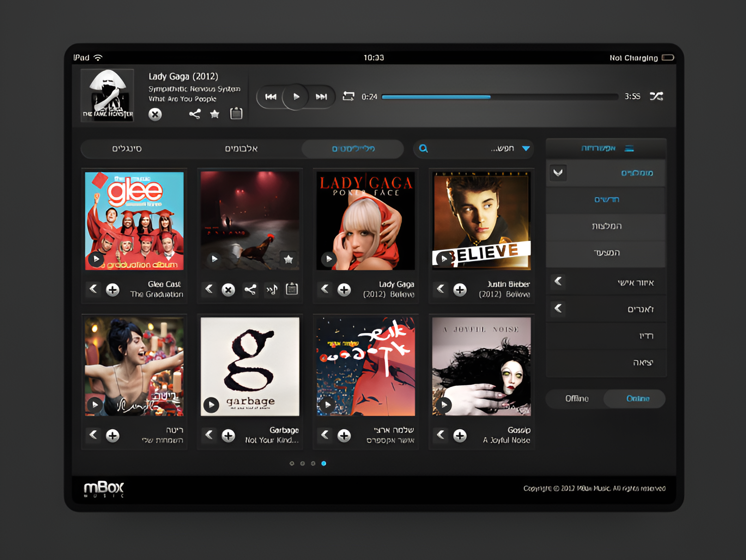Play the ריטה album
This screenshot has width=746, height=560.
(95, 405)
